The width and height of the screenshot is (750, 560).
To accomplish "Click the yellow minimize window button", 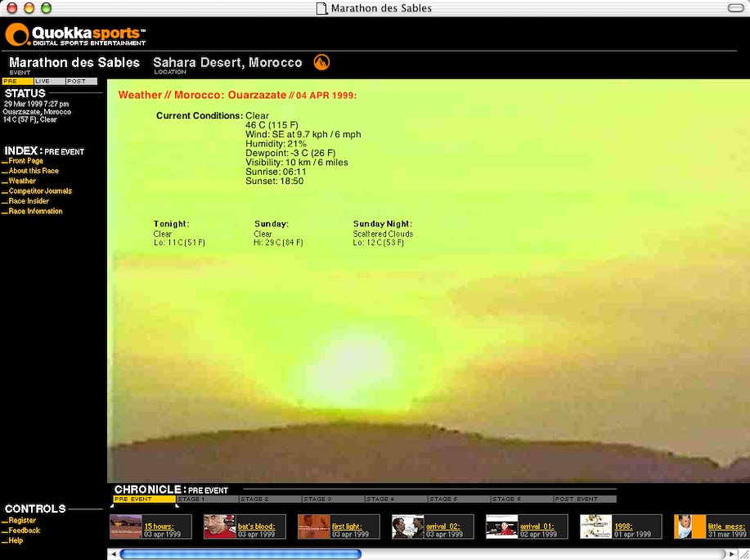I will pos(29,7).
